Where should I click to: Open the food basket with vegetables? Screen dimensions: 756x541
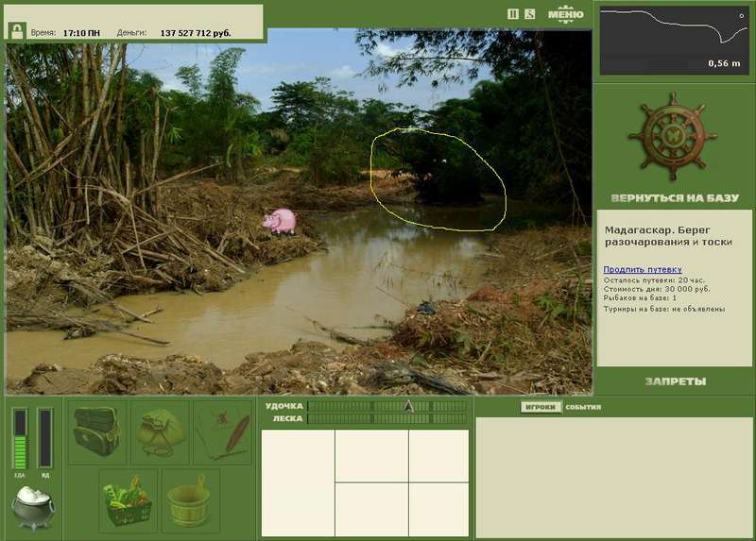(129, 500)
